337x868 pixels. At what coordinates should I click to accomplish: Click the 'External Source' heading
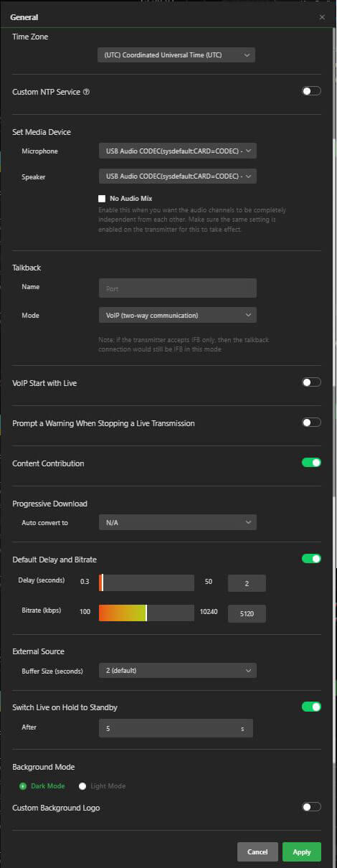[38, 651]
